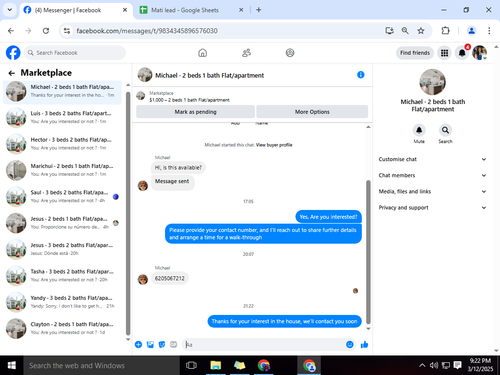Open the Groups icon in top navigation
The image size is (500, 375).
click(x=290, y=53)
